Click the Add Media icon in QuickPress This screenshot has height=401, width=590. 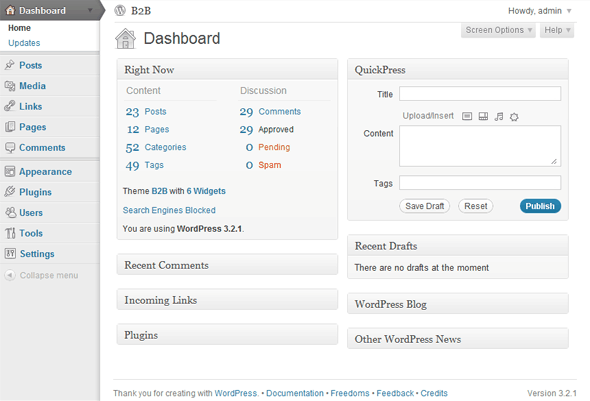(x=514, y=117)
